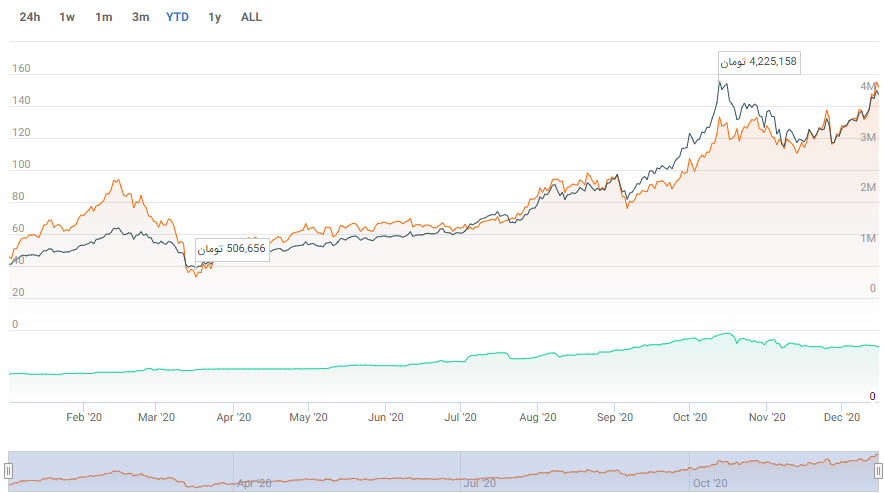Screen dimensions: 884x493
Task: Click the 4M right axis label
Action: [868, 87]
